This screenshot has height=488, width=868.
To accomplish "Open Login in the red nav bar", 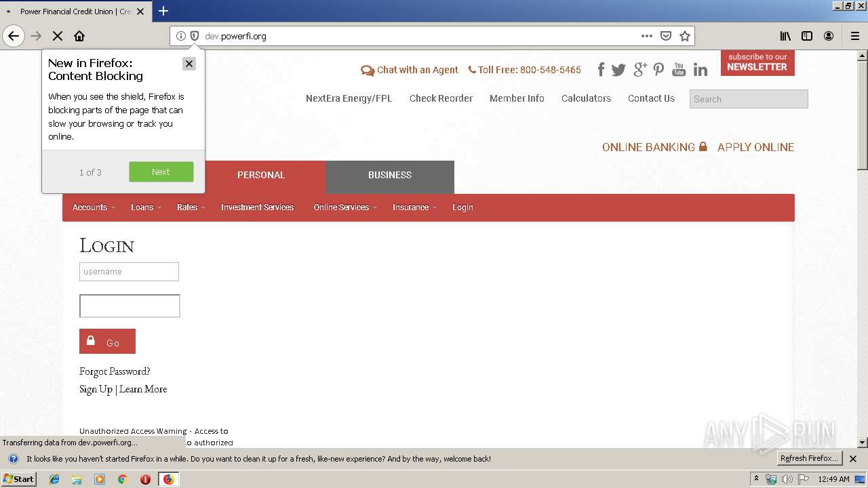I will tap(462, 207).
